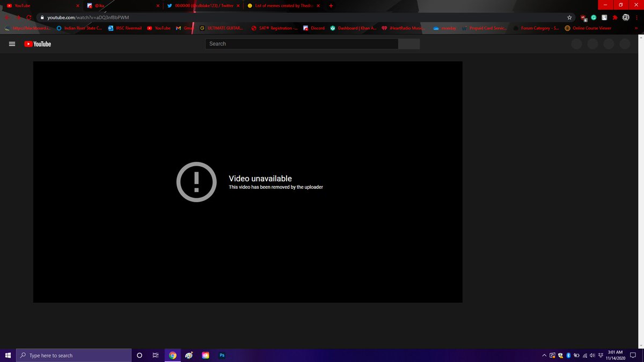Open the volume speaker tray icon
Viewport: 644px width, 362px height.
coord(592,355)
